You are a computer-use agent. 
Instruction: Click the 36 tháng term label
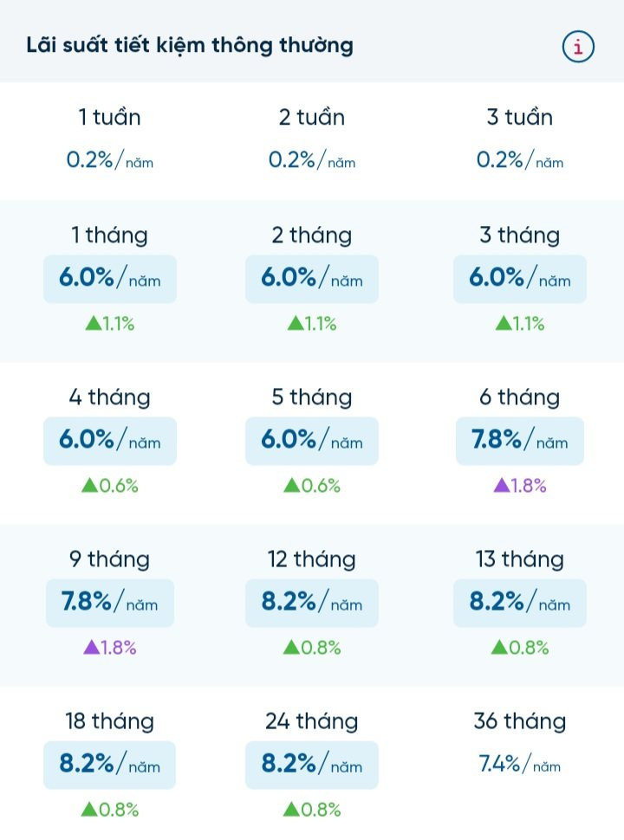[x=520, y=720]
